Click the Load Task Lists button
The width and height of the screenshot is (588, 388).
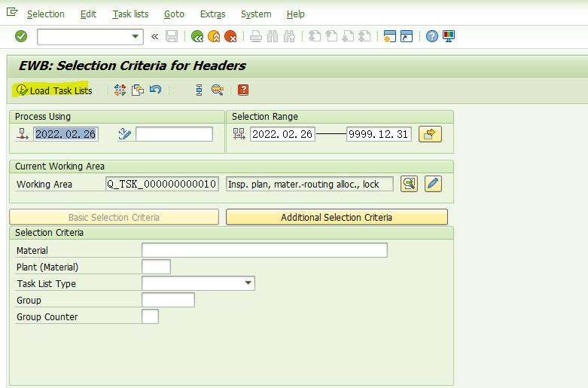[x=54, y=90]
